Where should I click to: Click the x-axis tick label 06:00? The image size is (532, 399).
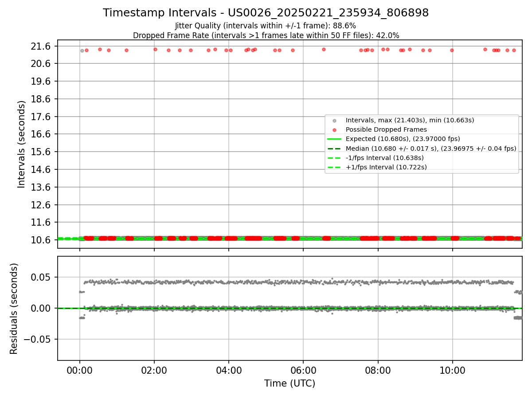pyautogui.click(x=303, y=370)
